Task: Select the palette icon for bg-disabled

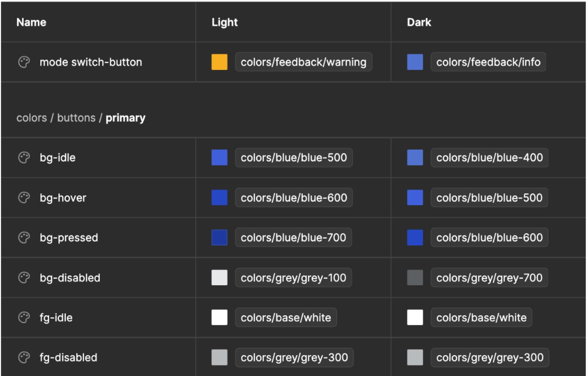Action: point(24,278)
